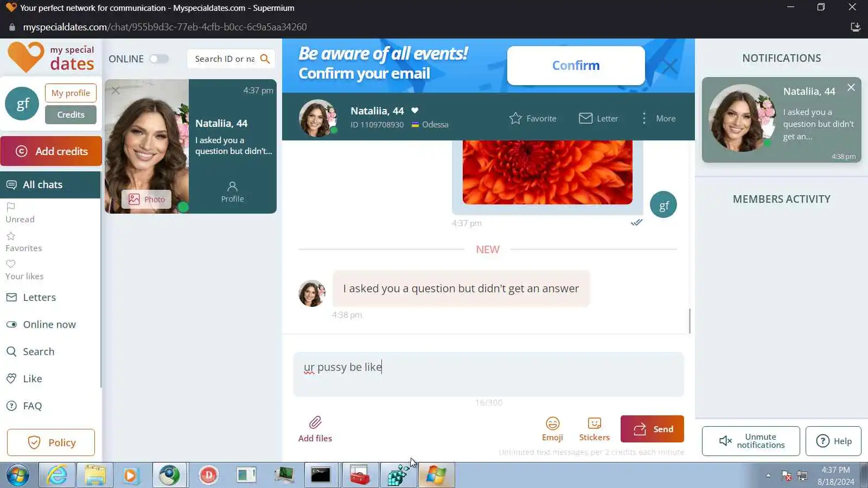Mark Nataliia as Favorite with star
Screen dimensions: 868x488
click(533, 118)
